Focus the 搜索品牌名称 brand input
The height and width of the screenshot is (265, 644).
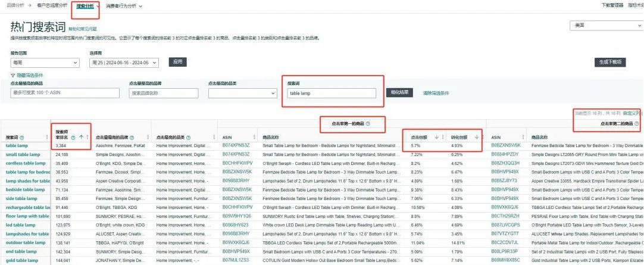pos(164,93)
